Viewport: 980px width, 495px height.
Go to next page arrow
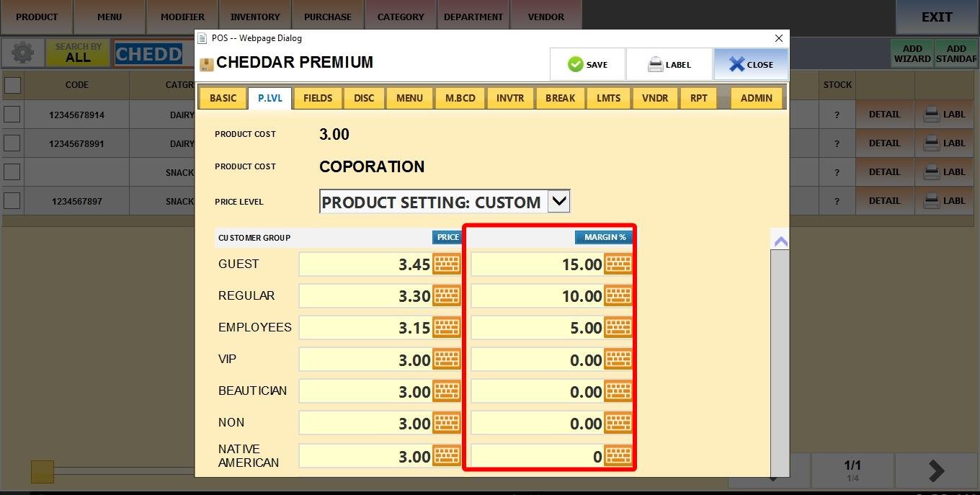pos(935,471)
